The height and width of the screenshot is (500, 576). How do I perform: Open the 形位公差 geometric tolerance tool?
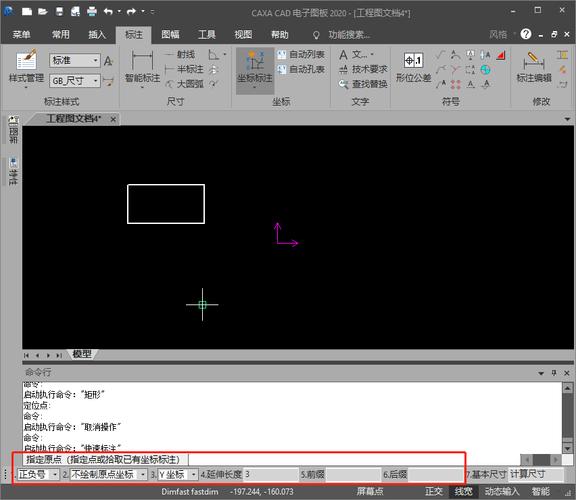click(x=413, y=60)
